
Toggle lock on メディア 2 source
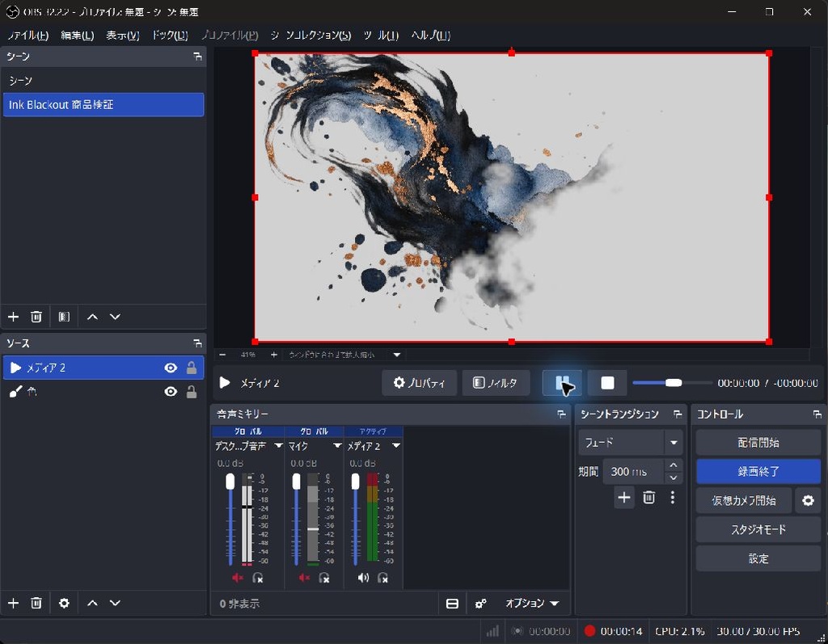192,368
